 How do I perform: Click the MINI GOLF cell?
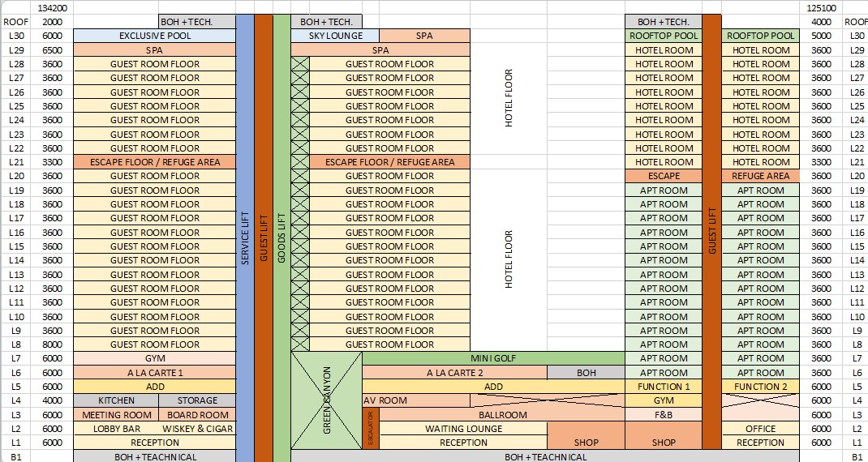point(493,358)
